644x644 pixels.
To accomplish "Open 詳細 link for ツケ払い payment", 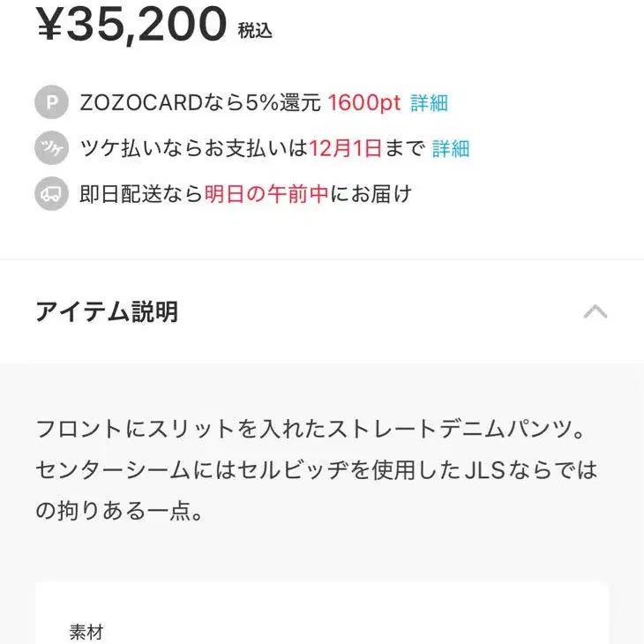I will coord(451,149).
